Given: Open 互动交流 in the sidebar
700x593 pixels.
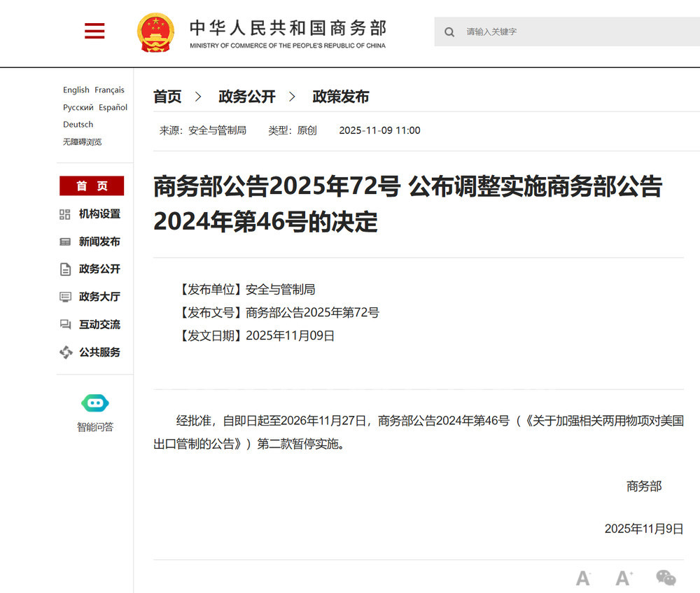Looking at the screenshot, I should (x=99, y=324).
